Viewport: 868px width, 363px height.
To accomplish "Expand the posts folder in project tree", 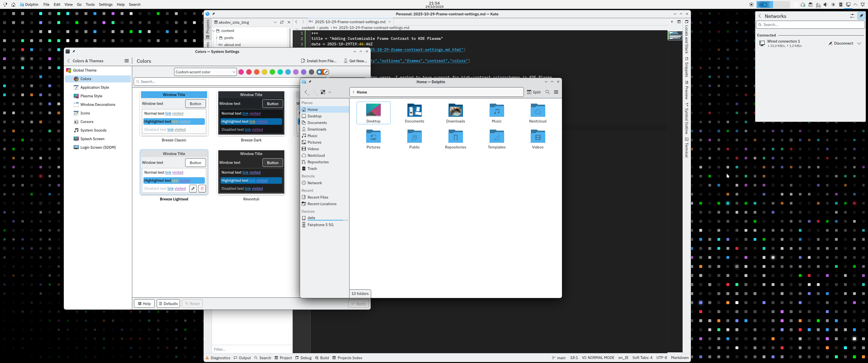I will pyautogui.click(x=217, y=38).
